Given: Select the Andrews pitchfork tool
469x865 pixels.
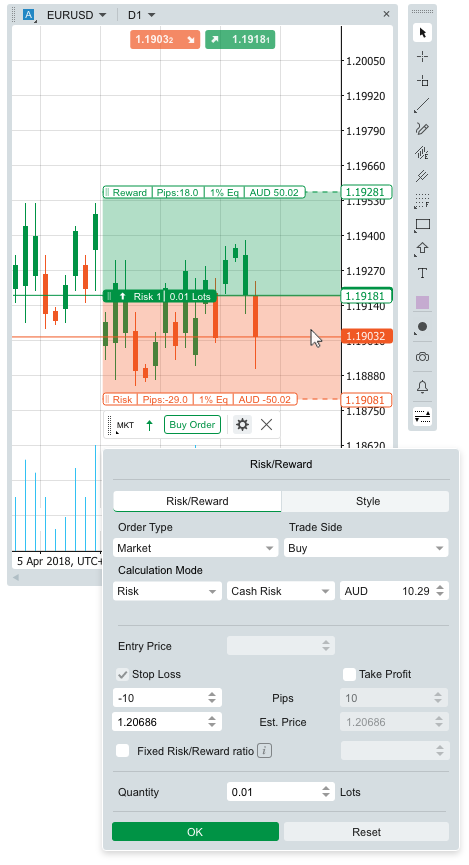Looking at the screenshot, I should point(422,177).
